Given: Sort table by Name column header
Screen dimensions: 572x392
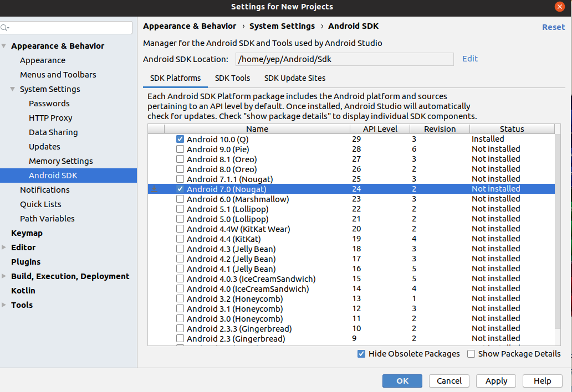Looking at the screenshot, I should (257, 129).
